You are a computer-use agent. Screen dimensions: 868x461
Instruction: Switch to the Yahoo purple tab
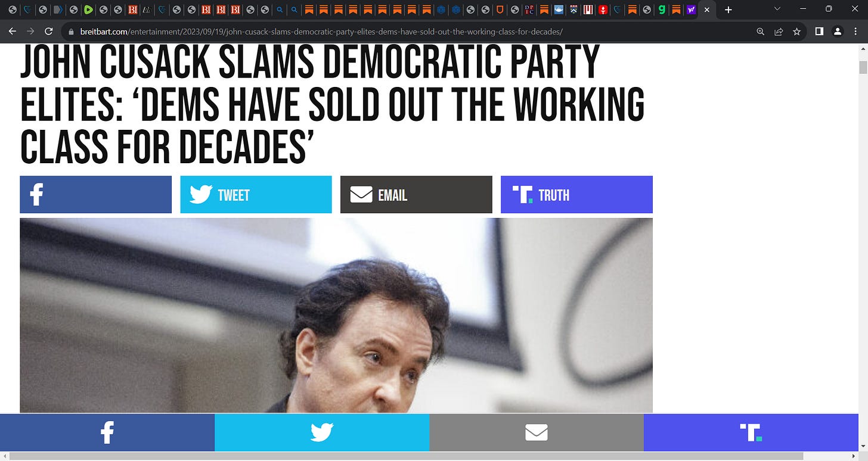pyautogui.click(x=691, y=10)
